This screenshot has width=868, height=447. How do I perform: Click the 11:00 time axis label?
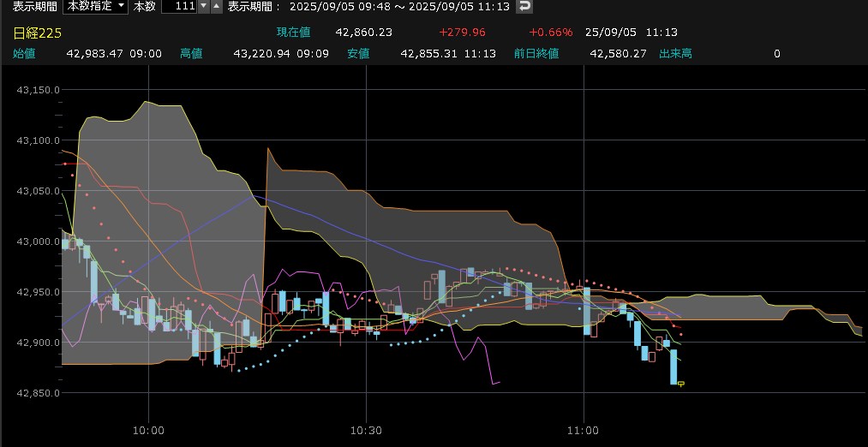click(584, 431)
